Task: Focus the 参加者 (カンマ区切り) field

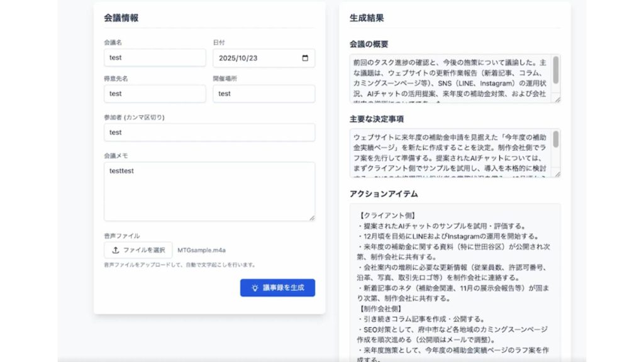Action: coord(209,133)
